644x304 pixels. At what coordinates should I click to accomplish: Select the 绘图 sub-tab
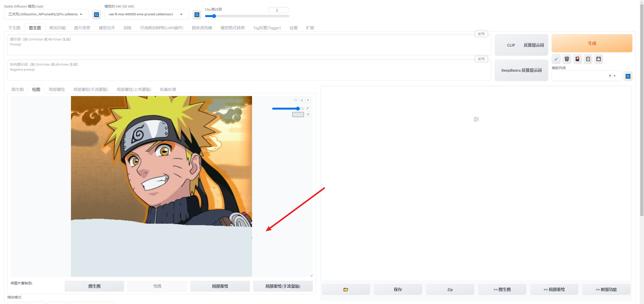36,90
